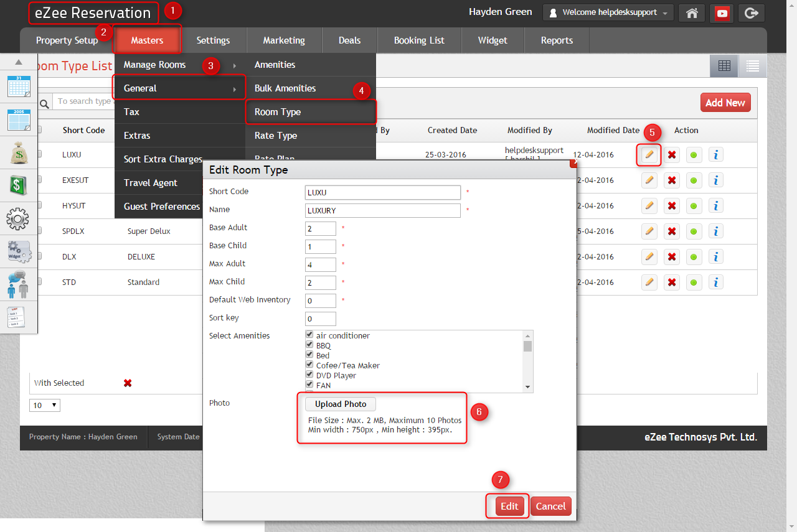Open the rows per page dropdown showing 10

coord(45,405)
